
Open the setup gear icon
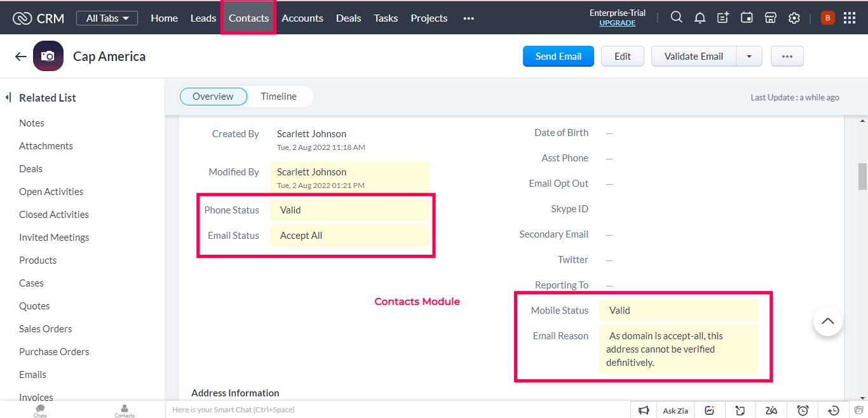(x=794, y=18)
